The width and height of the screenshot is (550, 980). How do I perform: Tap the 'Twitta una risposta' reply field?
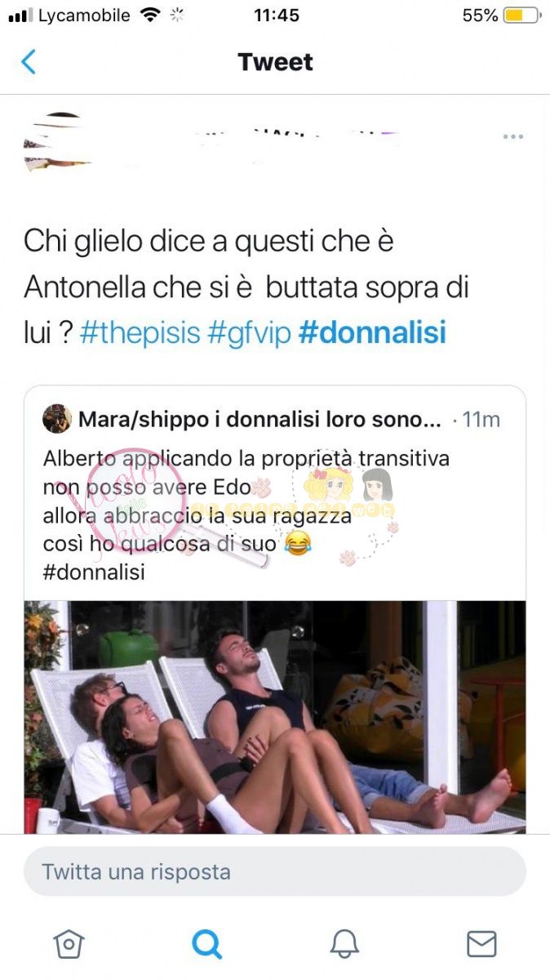click(x=275, y=871)
